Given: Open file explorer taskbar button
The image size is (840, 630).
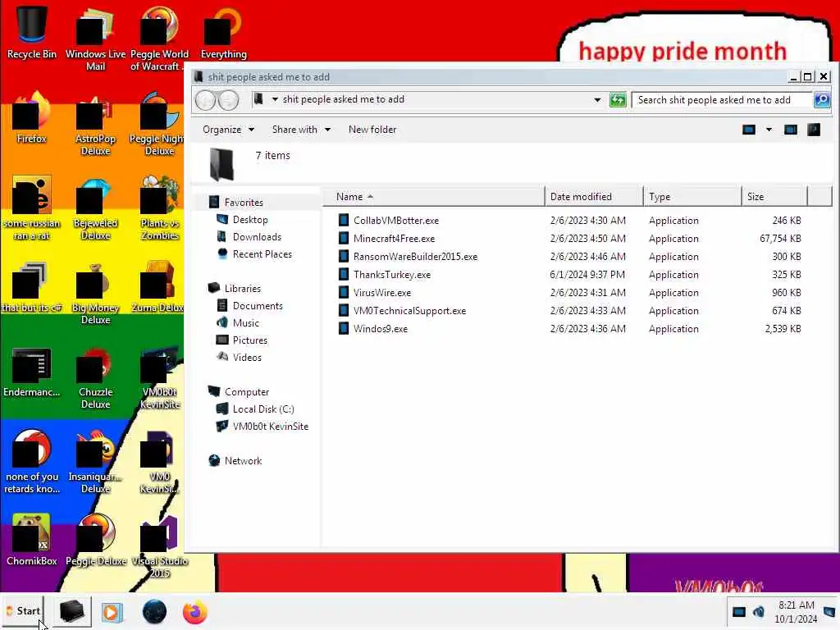Looking at the screenshot, I should (72, 612).
